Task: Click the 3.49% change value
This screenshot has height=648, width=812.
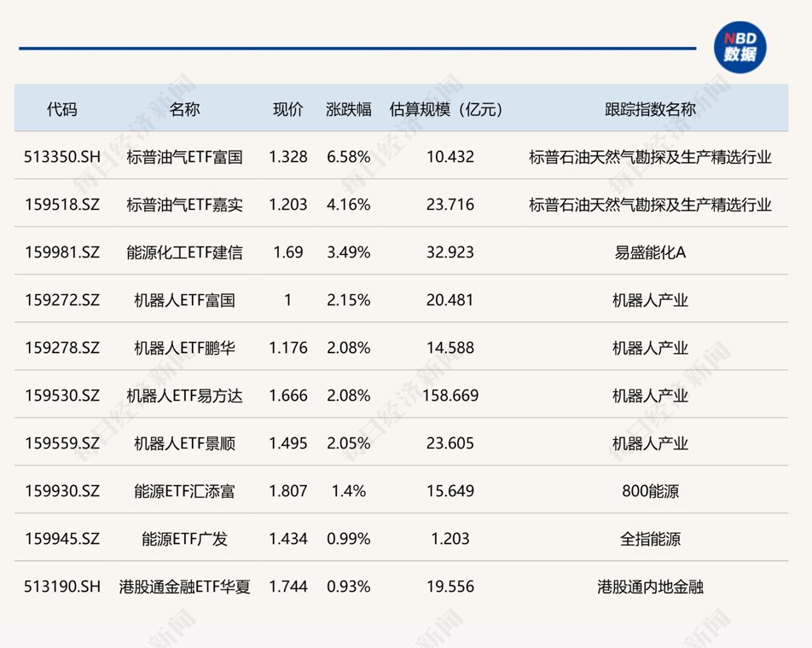Action: coord(349,252)
